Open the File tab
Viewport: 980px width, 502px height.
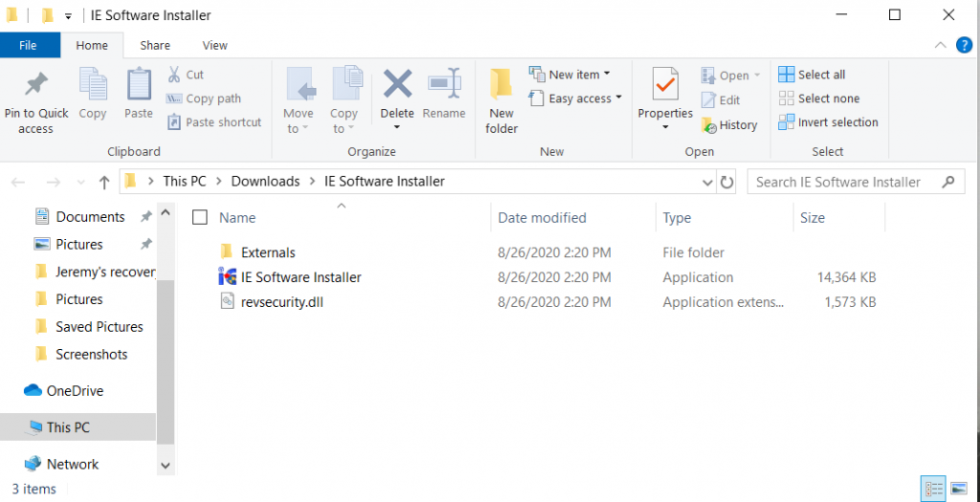pos(28,45)
